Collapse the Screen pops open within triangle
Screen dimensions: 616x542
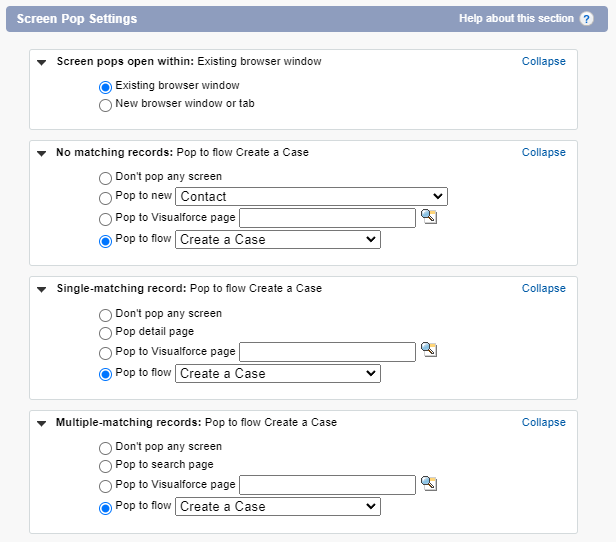point(42,62)
